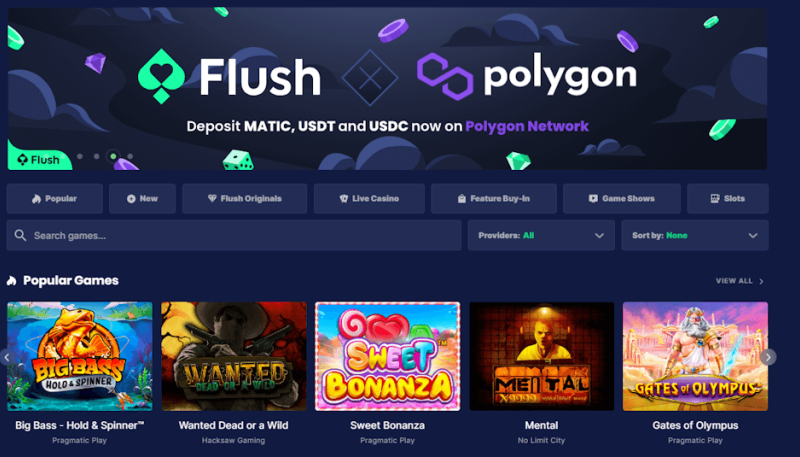Image resolution: width=800 pixels, height=457 pixels.
Task: Open the Game Shows tab
Action: (621, 198)
